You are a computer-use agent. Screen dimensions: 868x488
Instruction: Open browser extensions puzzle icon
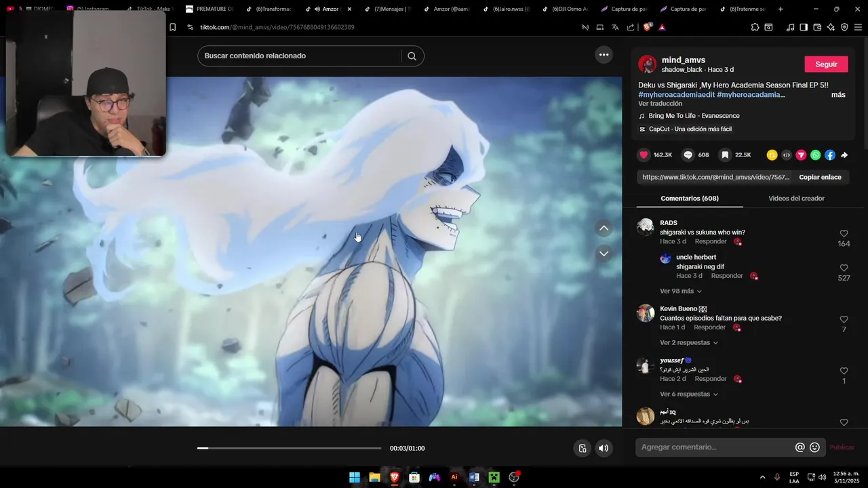tap(755, 27)
